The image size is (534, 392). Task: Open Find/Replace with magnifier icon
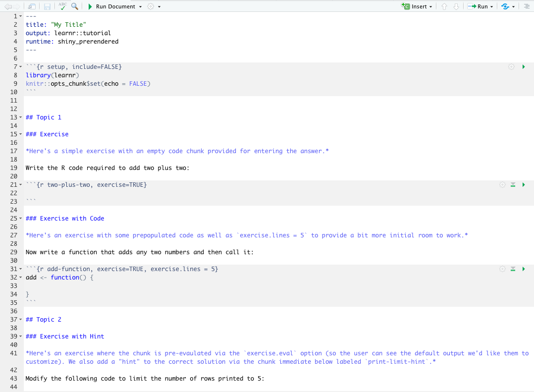point(75,6)
